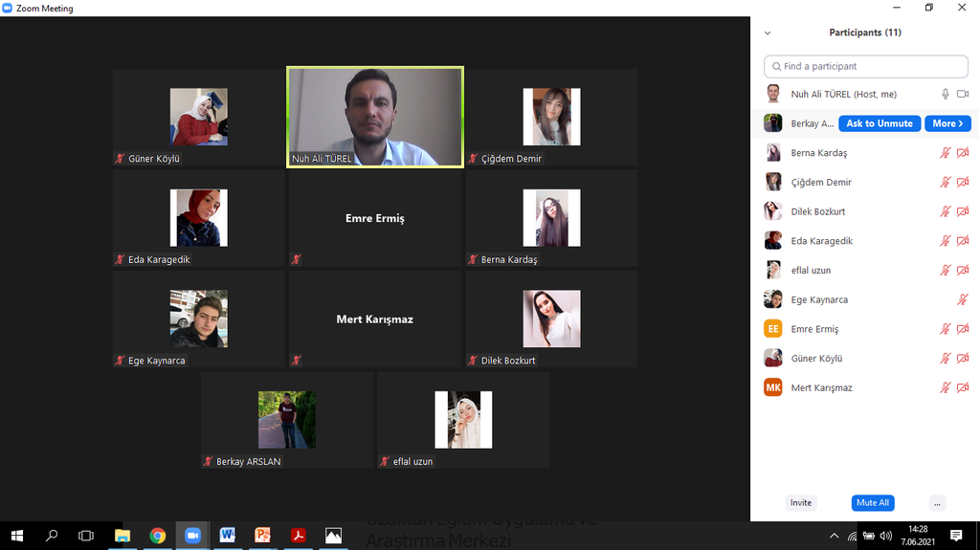
Task: Open Google Chrome from the taskbar
Action: [x=157, y=536]
